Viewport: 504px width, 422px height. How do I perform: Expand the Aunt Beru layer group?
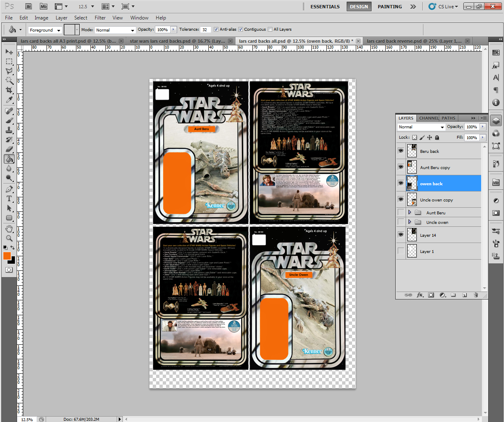click(409, 212)
